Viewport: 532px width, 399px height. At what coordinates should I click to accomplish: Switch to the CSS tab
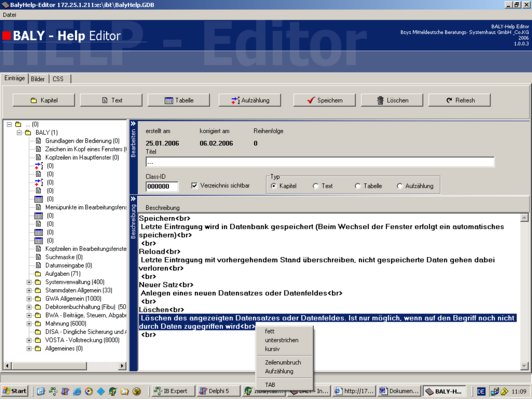pyautogui.click(x=58, y=79)
